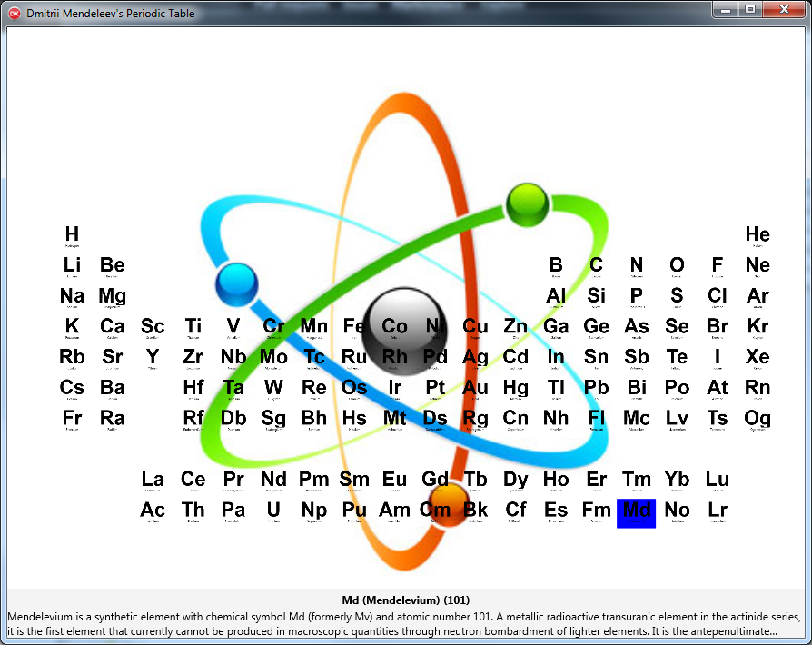Image resolution: width=812 pixels, height=645 pixels.
Task: Click the Rf element
Action: (x=193, y=419)
